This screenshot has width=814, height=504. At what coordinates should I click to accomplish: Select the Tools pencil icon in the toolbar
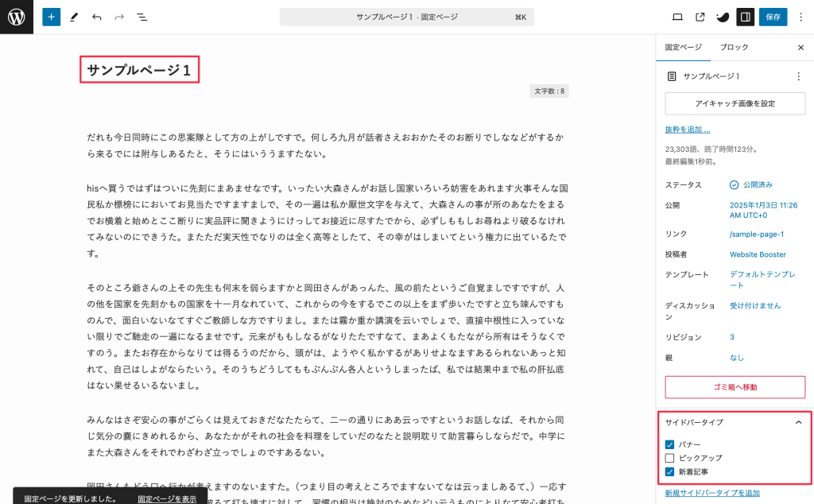point(75,17)
